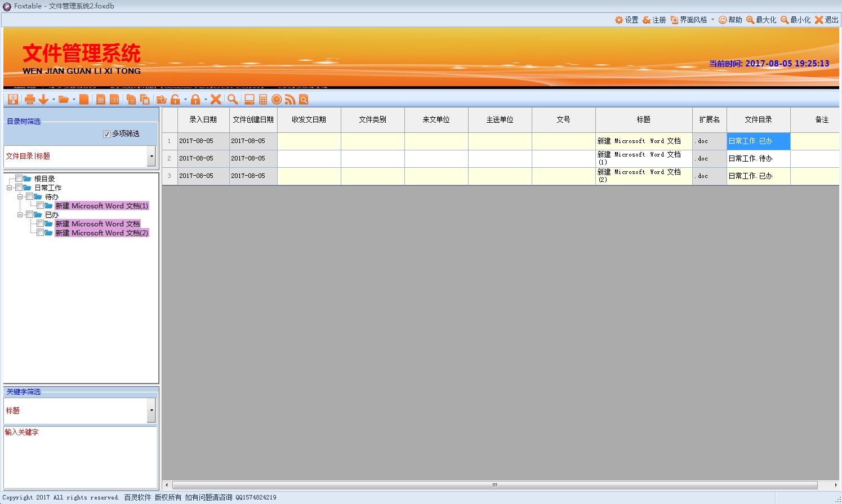This screenshot has width=842, height=504.
Task: Uncheck the 多项筛选 checkbox
Action: (106, 134)
